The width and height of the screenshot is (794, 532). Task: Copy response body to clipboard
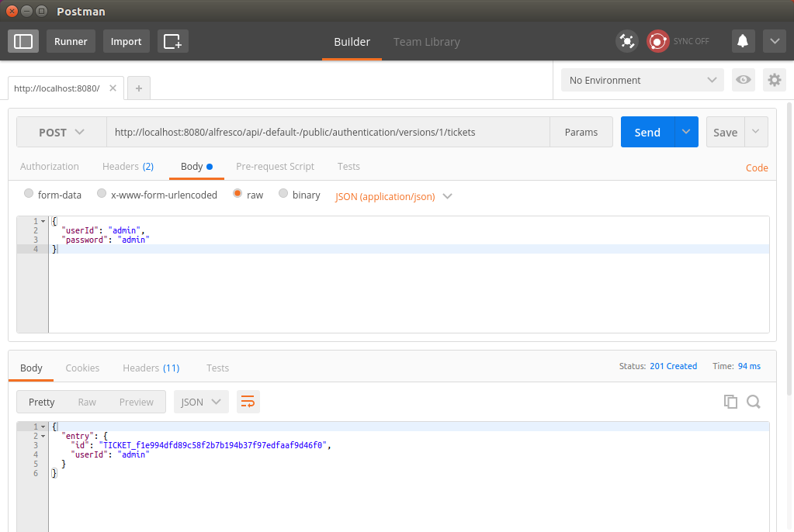pos(730,402)
